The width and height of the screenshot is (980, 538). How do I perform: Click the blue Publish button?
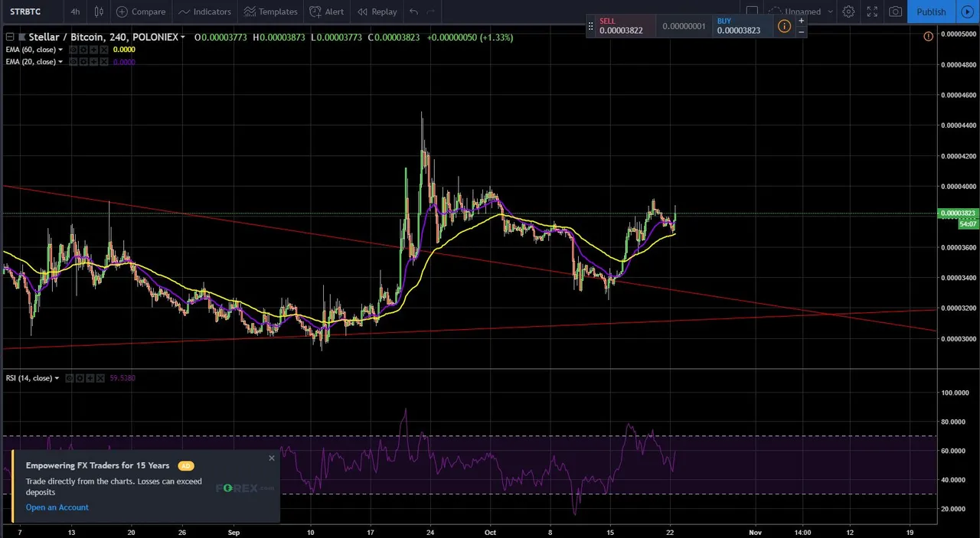tap(931, 11)
